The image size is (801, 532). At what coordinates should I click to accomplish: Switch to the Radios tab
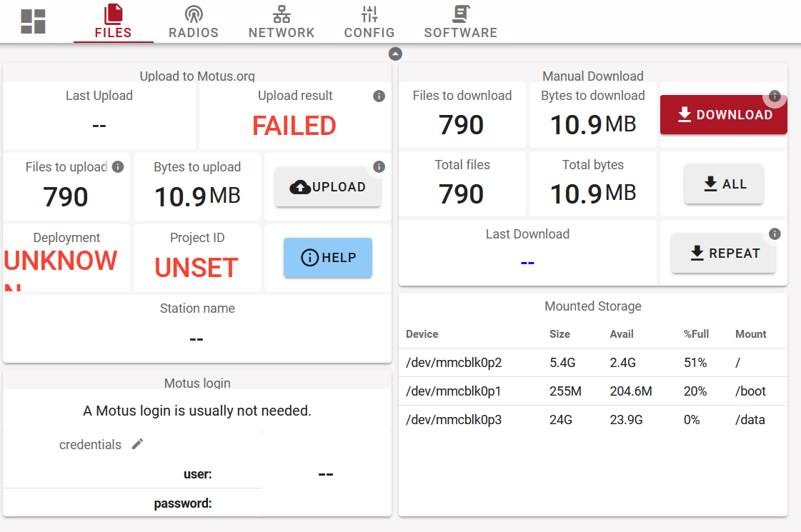pyautogui.click(x=193, y=22)
